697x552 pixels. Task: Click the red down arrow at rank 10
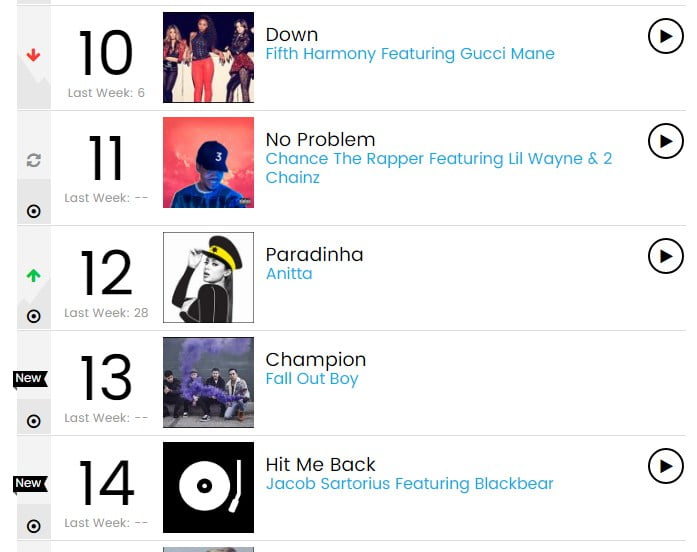(x=33, y=55)
